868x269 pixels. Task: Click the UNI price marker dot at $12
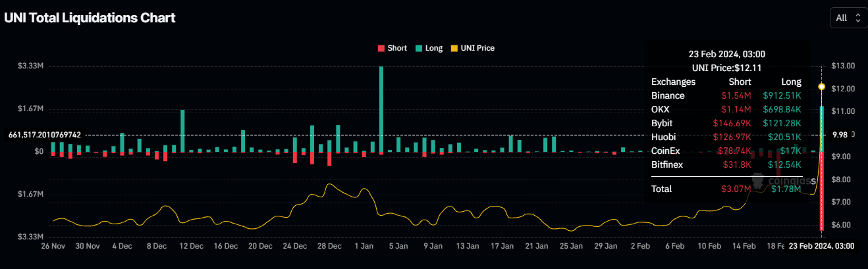click(x=821, y=87)
